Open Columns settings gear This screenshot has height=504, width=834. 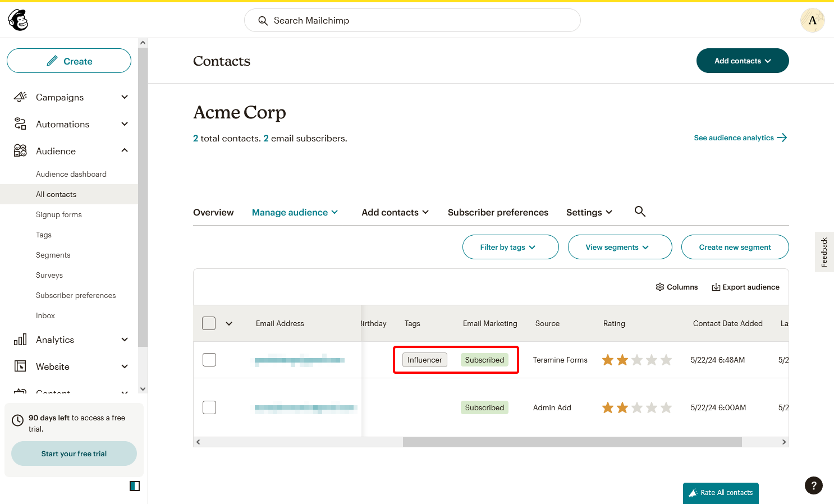pos(660,287)
